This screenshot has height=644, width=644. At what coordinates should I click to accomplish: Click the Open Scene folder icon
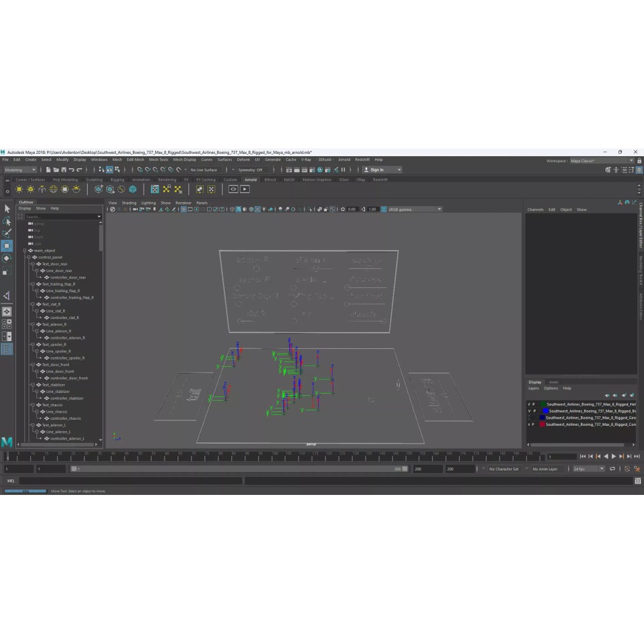[x=56, y=169]
